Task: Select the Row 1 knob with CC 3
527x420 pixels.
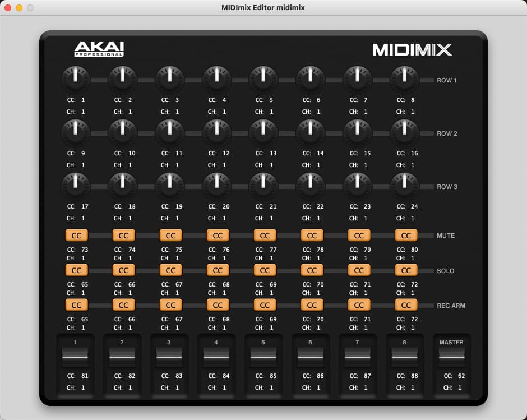Action: [170, 80]
